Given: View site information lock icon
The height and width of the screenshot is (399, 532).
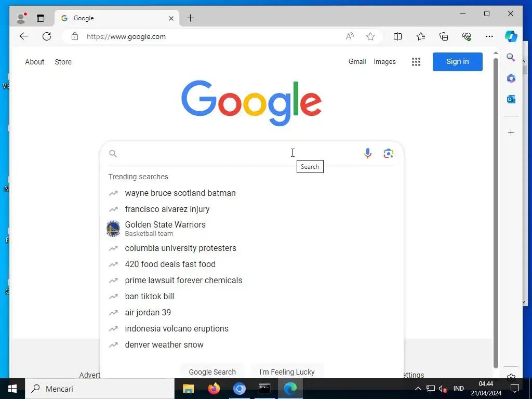Looking at the screenshot, I should [75, 36].
